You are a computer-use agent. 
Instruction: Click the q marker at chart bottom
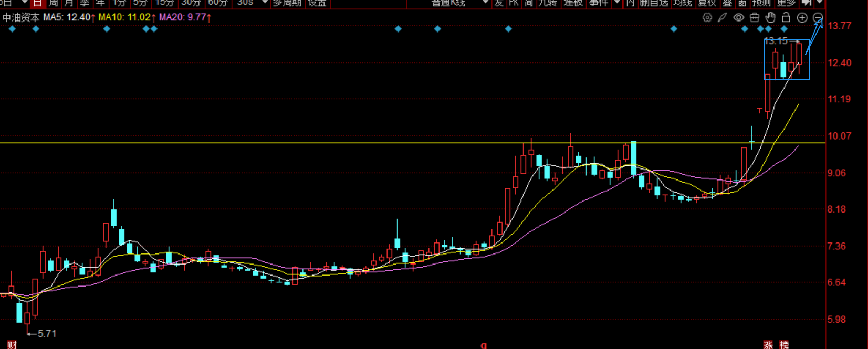pyautogui.click(x=484, y=345)
